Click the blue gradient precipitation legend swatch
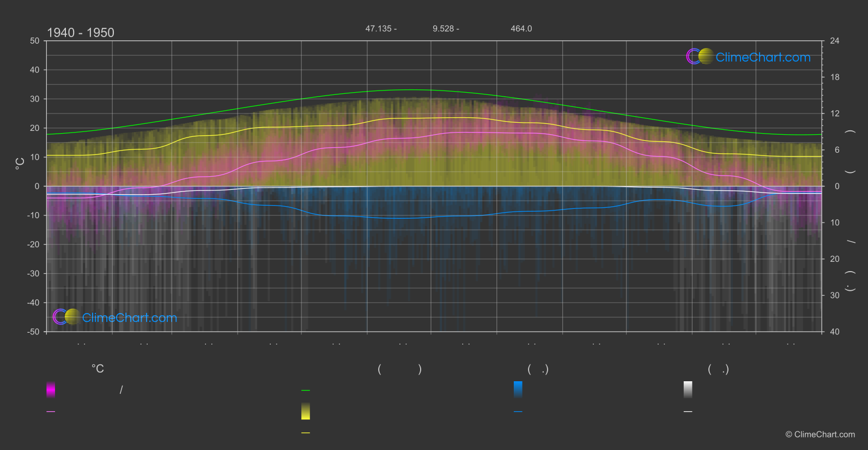 click(518, 389)
